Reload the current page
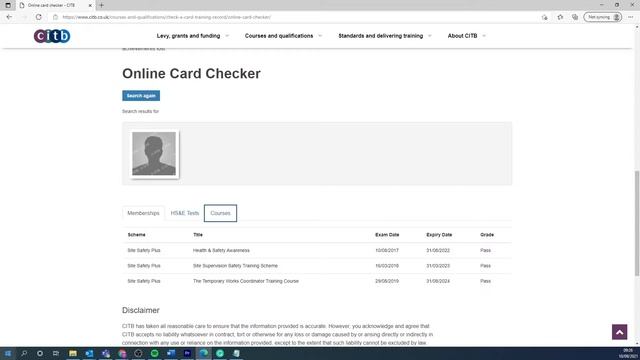 38,17
